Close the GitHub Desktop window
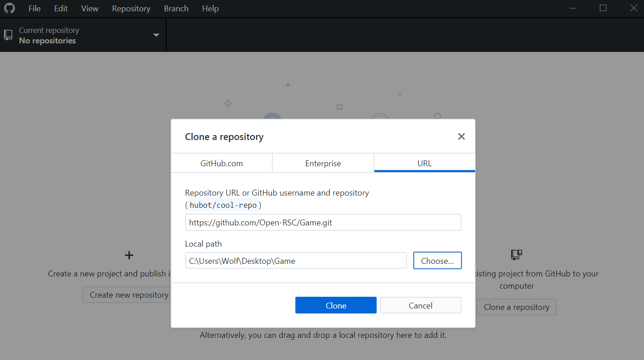This screenshot has width=644, height=360. click(x=633, y=8)
